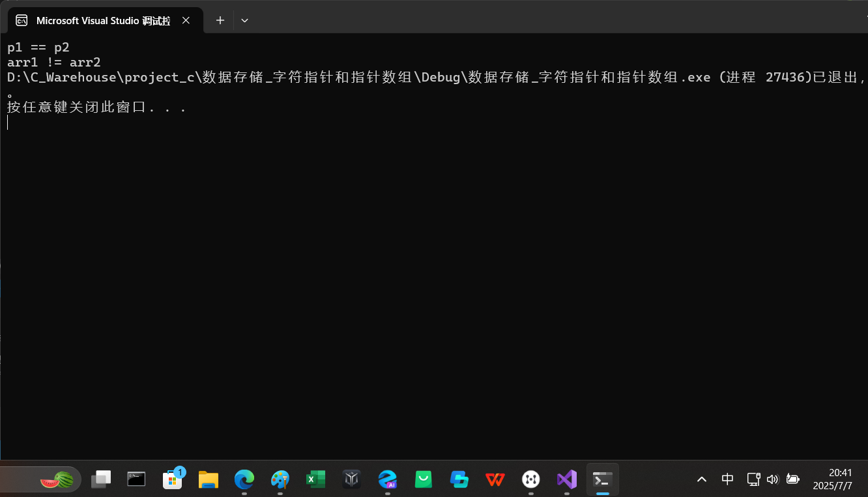Open Task View from the taskbar
The height and width of the screenshot is (497, 868).
click(101, 479)
